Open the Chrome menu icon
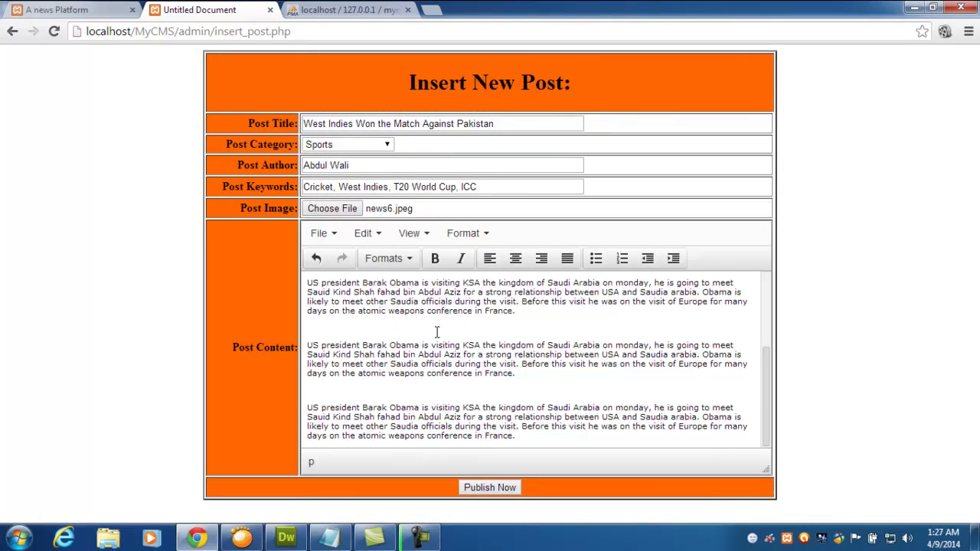This screenshot has height=551, width=980. (969, 31)
